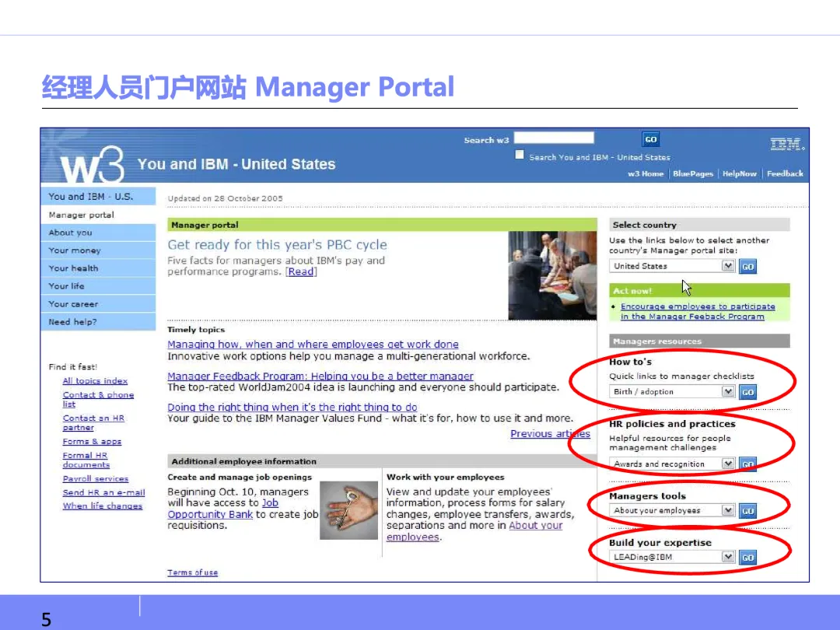This screenshot has height=630, width=840.
Task: Click the Read link for the PBC cycle article
Action: 301,271
